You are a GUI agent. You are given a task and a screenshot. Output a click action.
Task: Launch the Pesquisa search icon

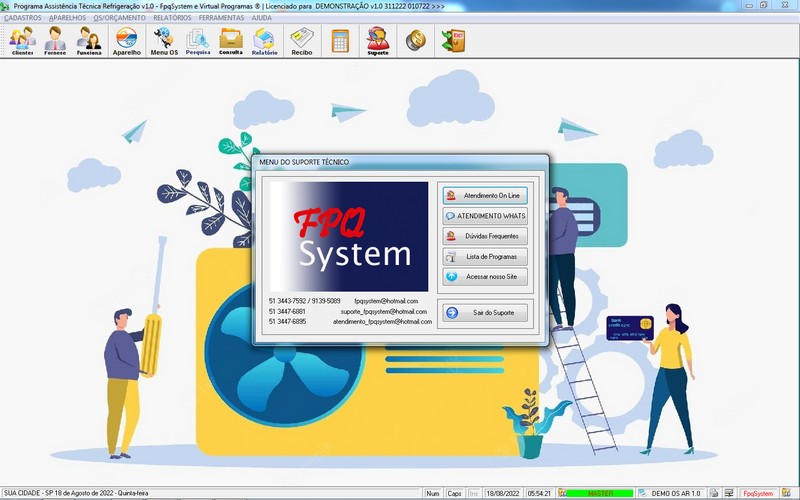(198, 41)
